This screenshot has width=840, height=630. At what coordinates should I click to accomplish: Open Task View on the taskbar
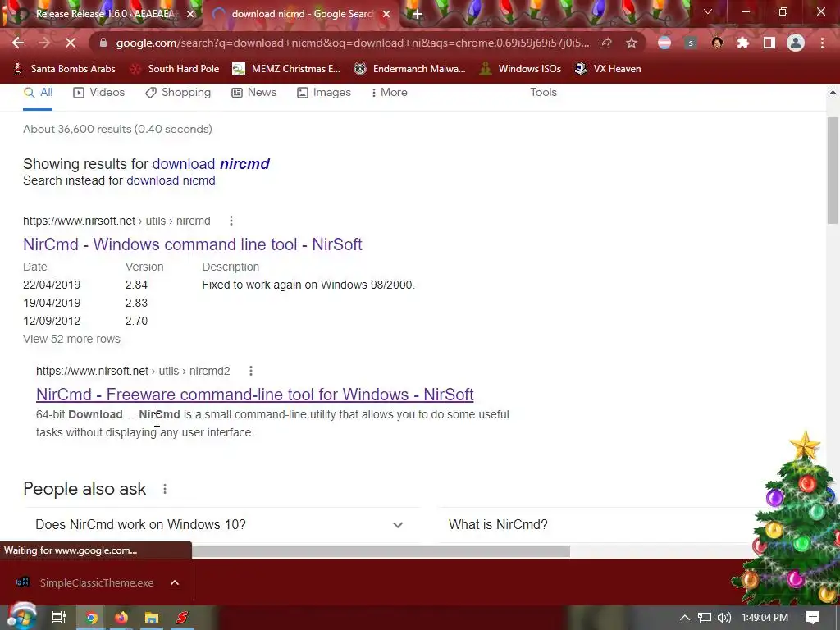[59, 618]
